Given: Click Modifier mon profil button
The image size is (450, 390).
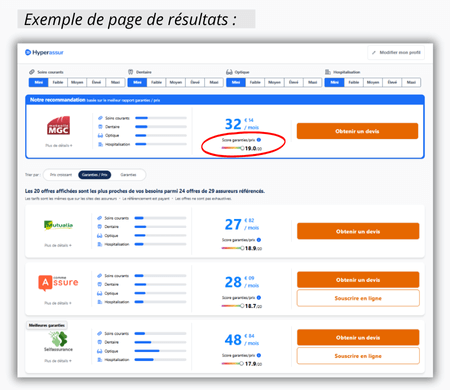Looking at the screenshot, I should (x=396, y=53).
